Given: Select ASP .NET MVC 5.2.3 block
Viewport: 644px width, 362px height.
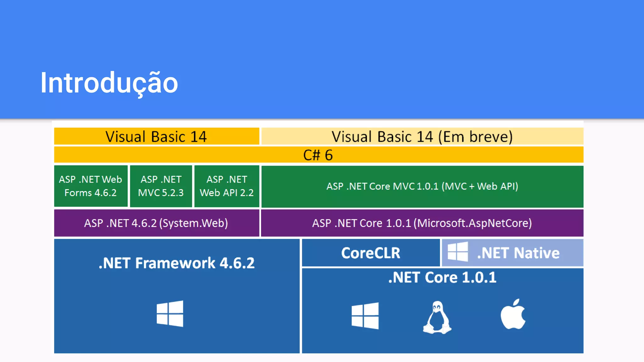Looking at the screenshot, I should [161, 186].
